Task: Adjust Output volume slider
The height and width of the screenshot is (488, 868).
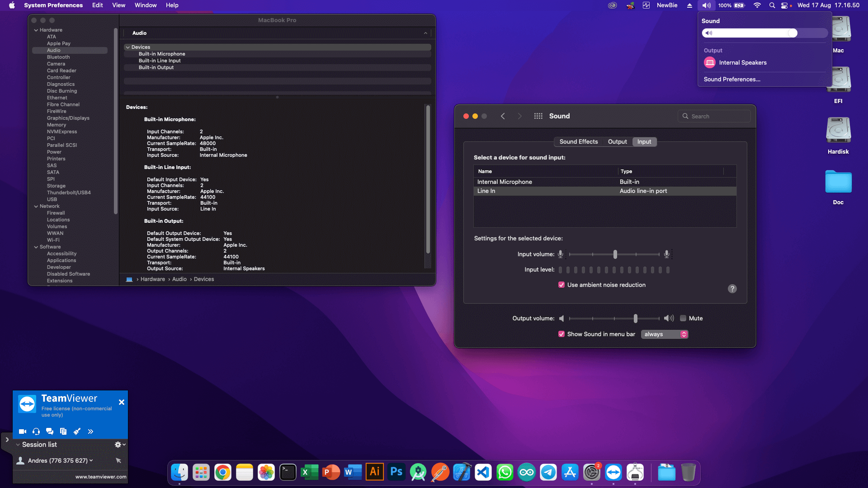Action: [635, 319]
